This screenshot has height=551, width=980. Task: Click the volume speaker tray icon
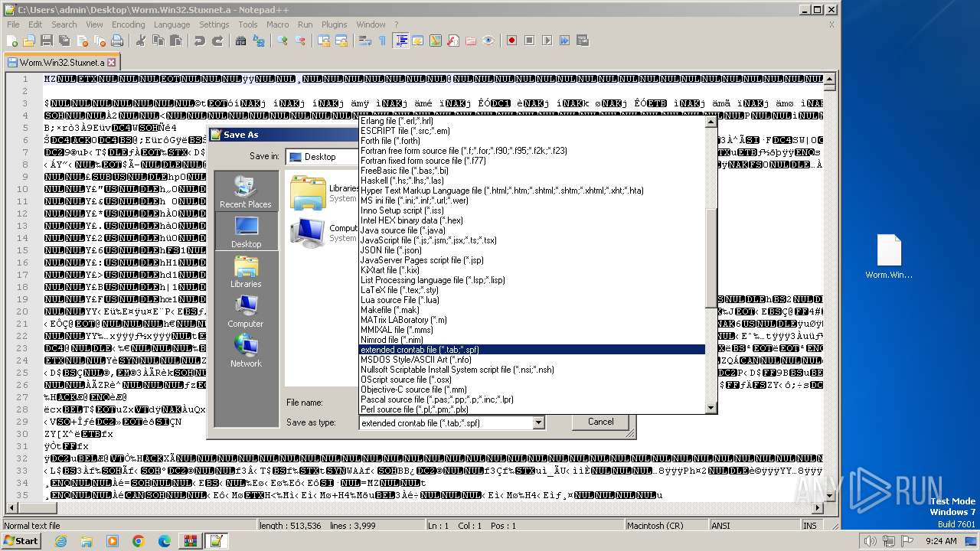point(871,541)
